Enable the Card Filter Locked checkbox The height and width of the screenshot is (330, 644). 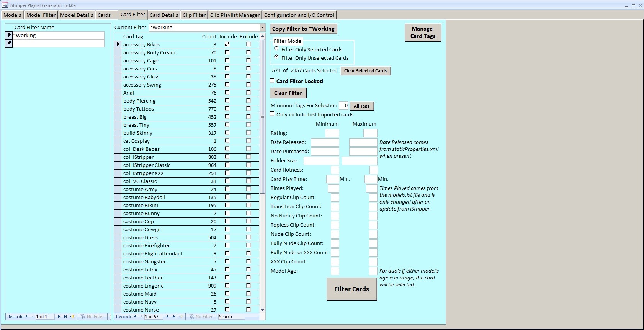pyautogui.click(x=272, y=81)
